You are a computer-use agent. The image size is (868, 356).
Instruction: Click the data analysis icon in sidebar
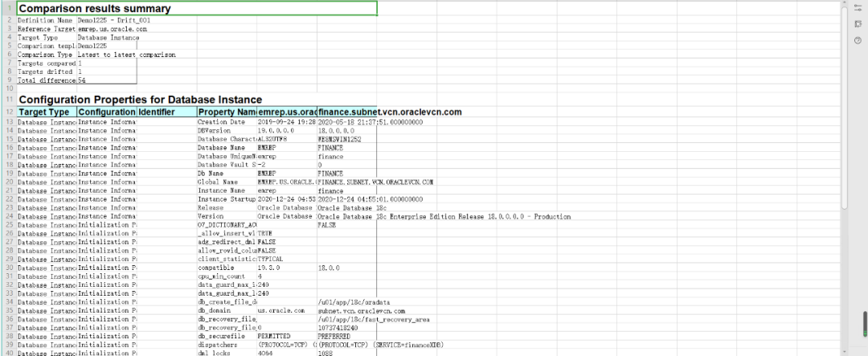[858, 24]
